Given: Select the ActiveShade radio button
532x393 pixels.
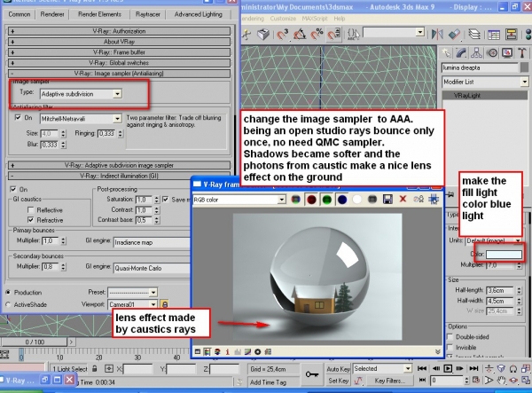Looking at the screenshot, I should point(8,304).
